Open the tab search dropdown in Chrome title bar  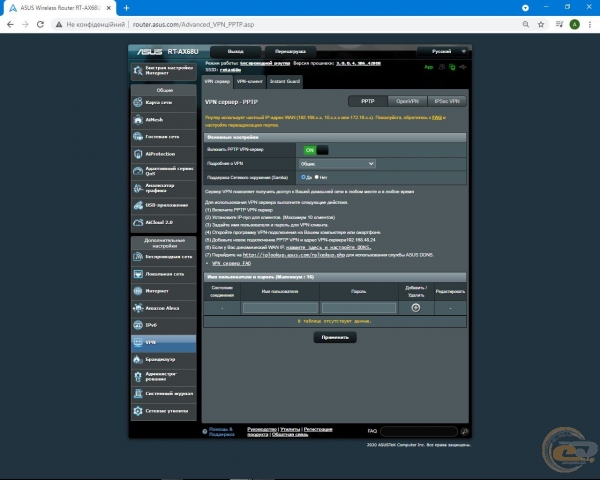(525, 8)
